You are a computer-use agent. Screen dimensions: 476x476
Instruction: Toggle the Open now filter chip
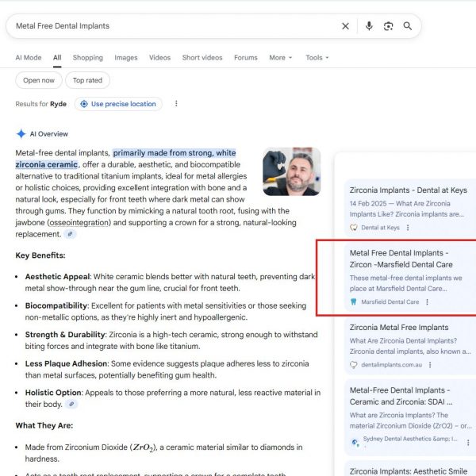39,80
